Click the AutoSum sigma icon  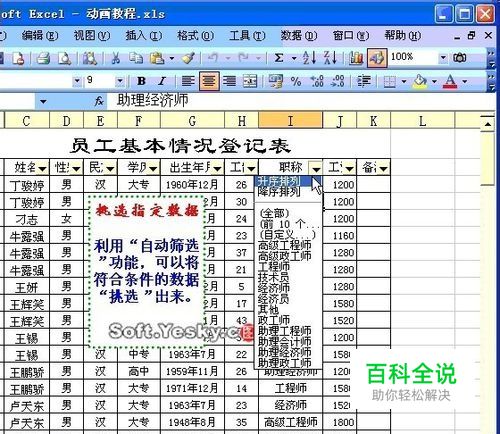click(279, 58)
